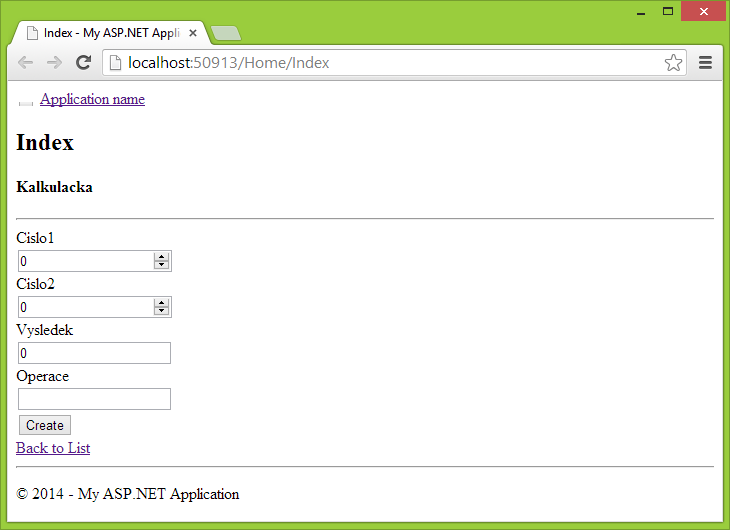Click the browser forward arrow
The width and height of the screenshot is (730, 530).
(54, 62)
